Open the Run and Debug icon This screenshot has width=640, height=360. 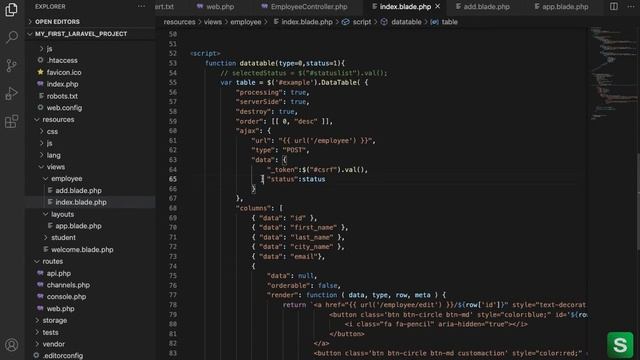(x=11, y=93)
